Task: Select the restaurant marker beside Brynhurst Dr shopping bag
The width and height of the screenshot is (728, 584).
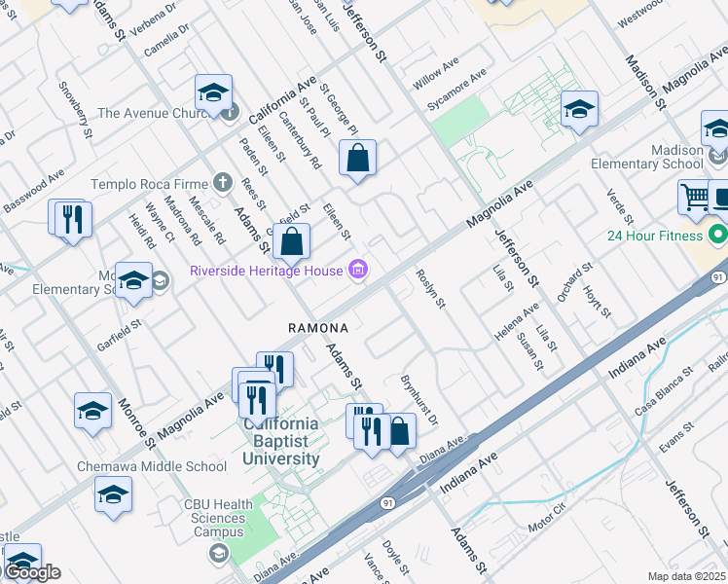Action: (372, 433)
